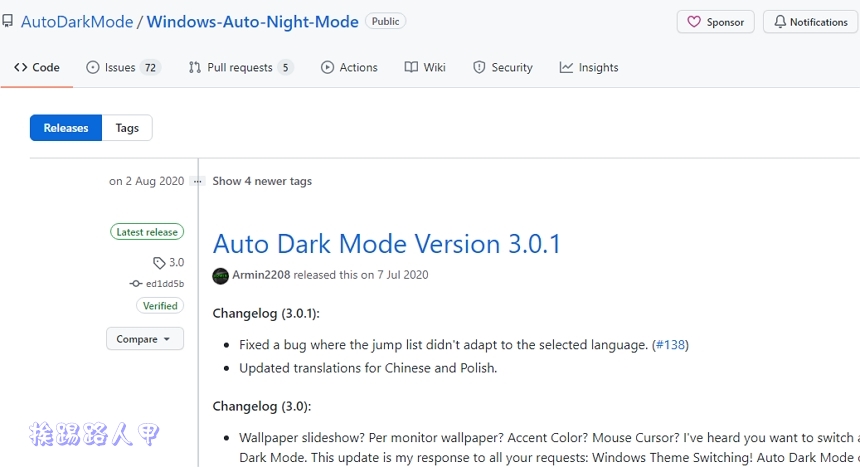Click the Latest release badge

click(147, 232)
